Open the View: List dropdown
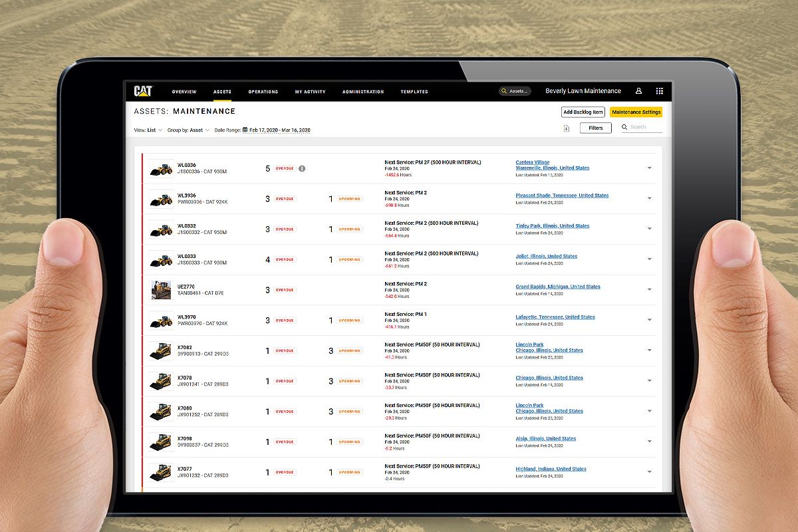This screenshot has width=798, height=532. [148, 130]
